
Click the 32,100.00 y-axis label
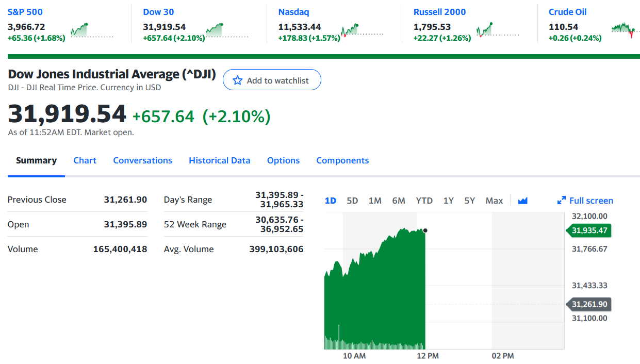(589, 216)
